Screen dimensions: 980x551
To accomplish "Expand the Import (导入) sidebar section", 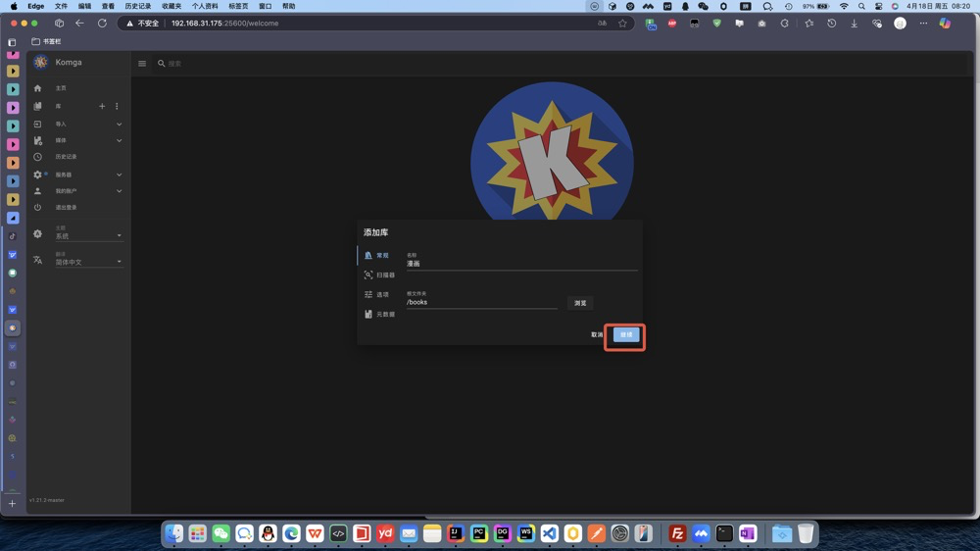I will (x=119, y=124).
